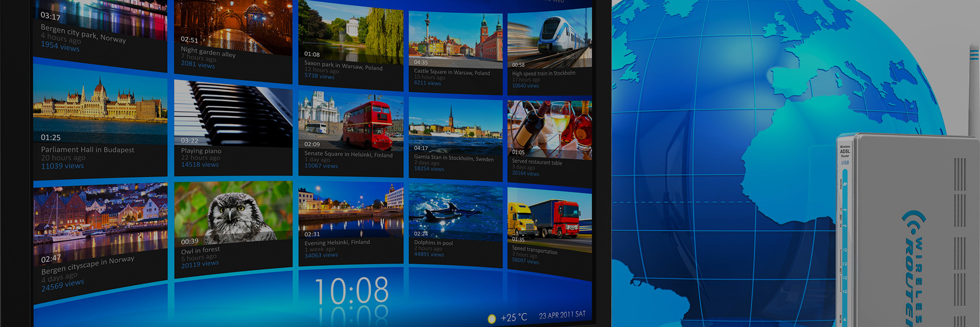The width and height of the screenshot is (980, 327).
Task: Click the Night garden alley title
Action: pyautogui.click(x=208, y=52)
